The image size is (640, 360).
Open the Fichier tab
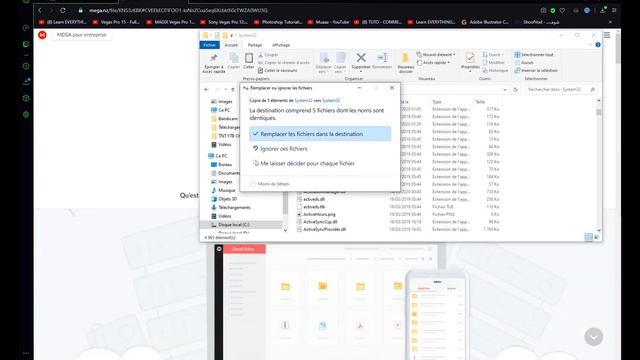(209, 45)
